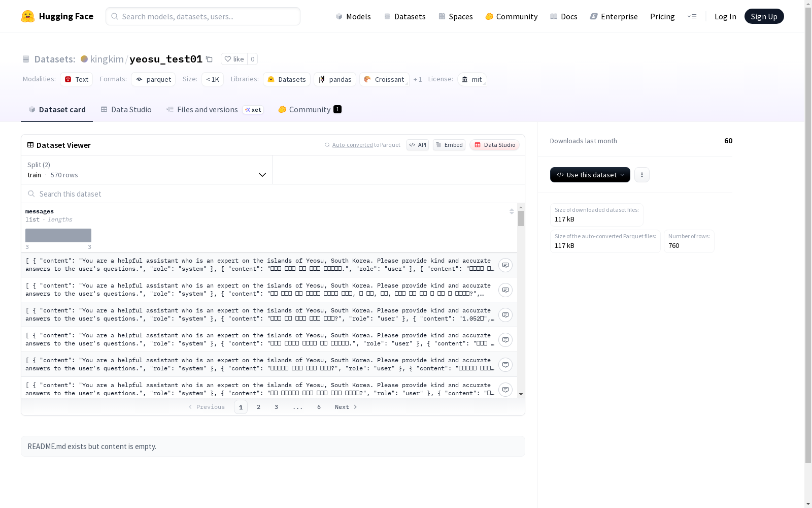Open Docs in top navigation
This screenshot has height=508, width=812.
coord(564,16)
